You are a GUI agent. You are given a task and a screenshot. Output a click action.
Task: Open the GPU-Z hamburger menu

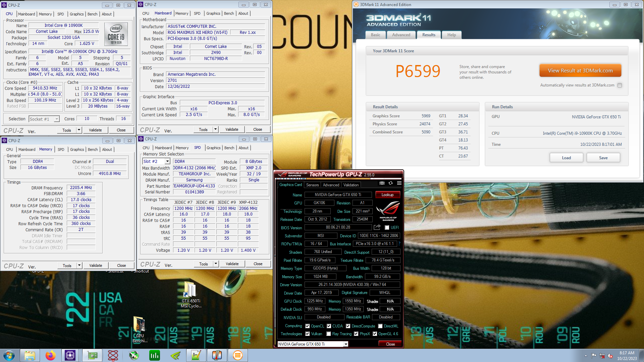(399, 183)
